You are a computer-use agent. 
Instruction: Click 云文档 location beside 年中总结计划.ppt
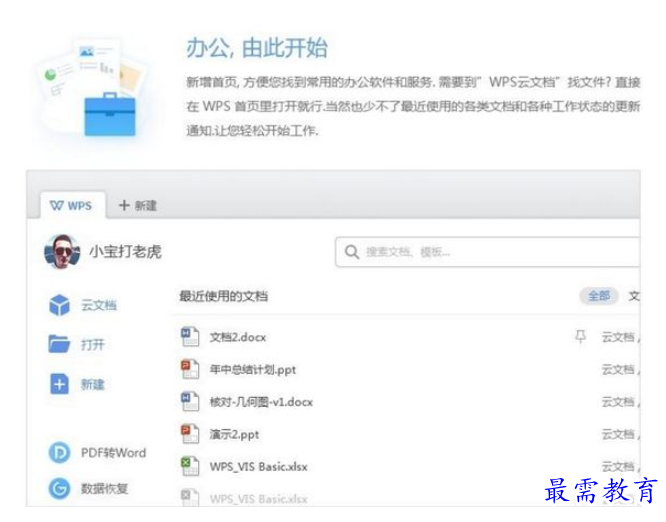tap(618, 370)
